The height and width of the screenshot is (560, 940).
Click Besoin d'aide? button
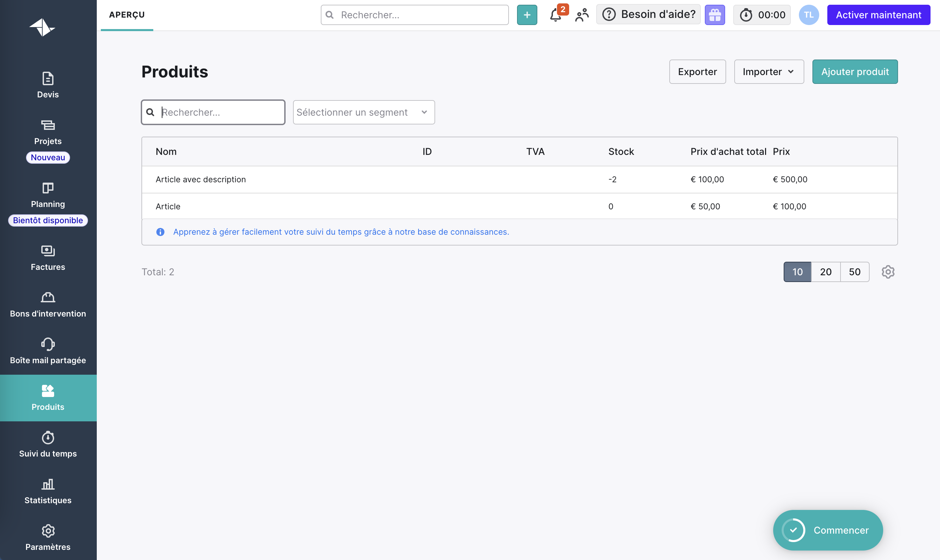648,14
